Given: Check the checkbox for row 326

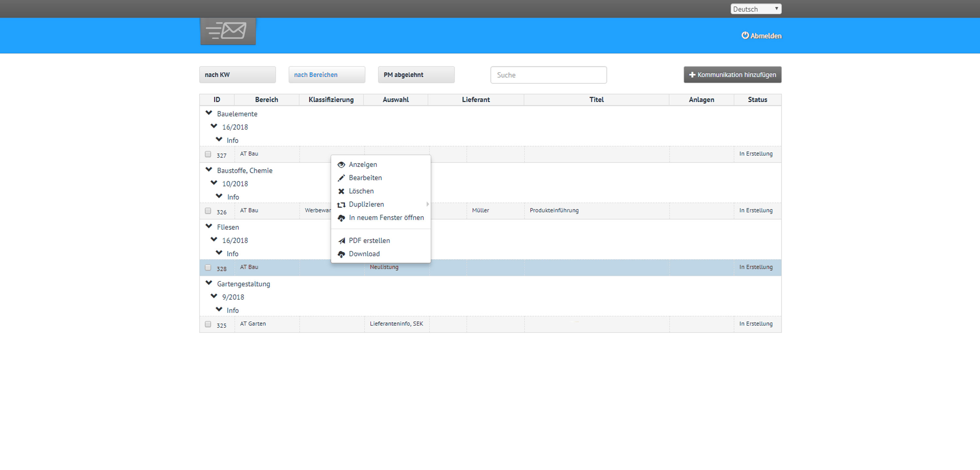Looking at the screenshot, I should [x=208, y=211].
